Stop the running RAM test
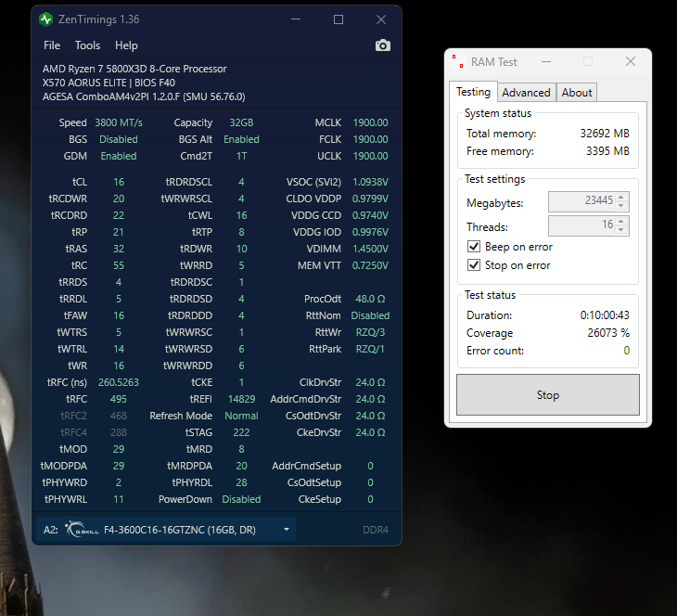Screen dimensions: 677x616 [547, 395]
